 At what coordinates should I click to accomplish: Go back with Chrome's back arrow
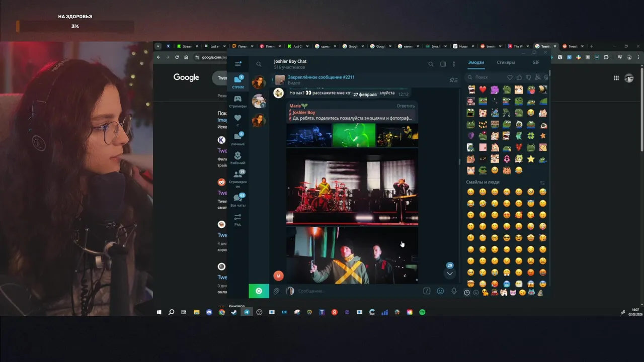pyautogui.click(x=158, y=57)
